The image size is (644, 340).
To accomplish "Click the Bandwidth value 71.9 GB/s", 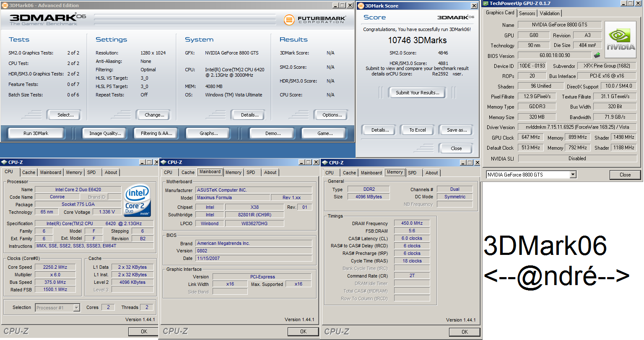I will pos(615,117).
